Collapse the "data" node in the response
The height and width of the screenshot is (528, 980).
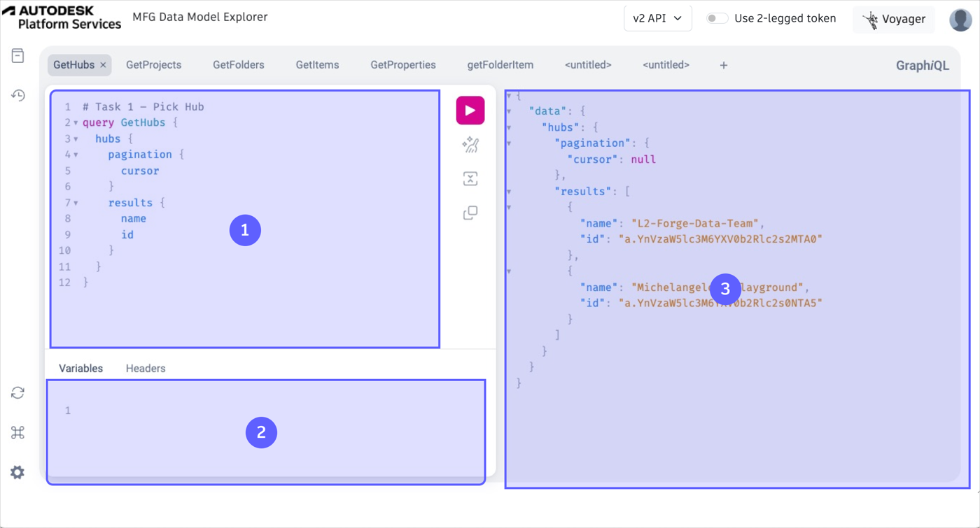pyautogui.click(x=509, y=112)
